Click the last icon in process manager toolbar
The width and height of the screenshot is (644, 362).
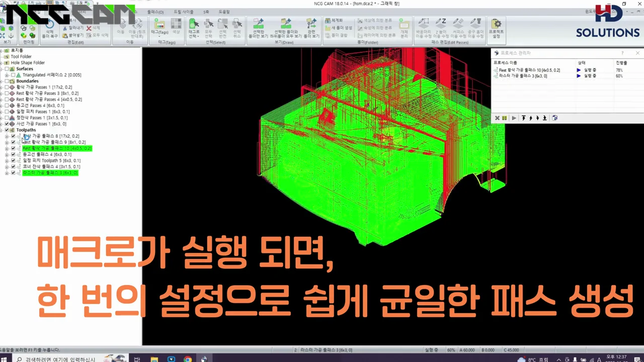point(554,118)
